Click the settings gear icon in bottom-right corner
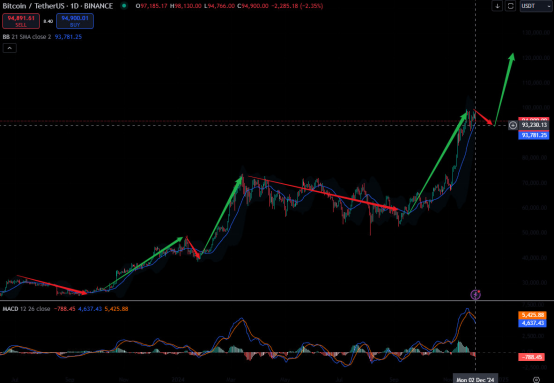The image size is (554, 383). click(x=536, y=380)
